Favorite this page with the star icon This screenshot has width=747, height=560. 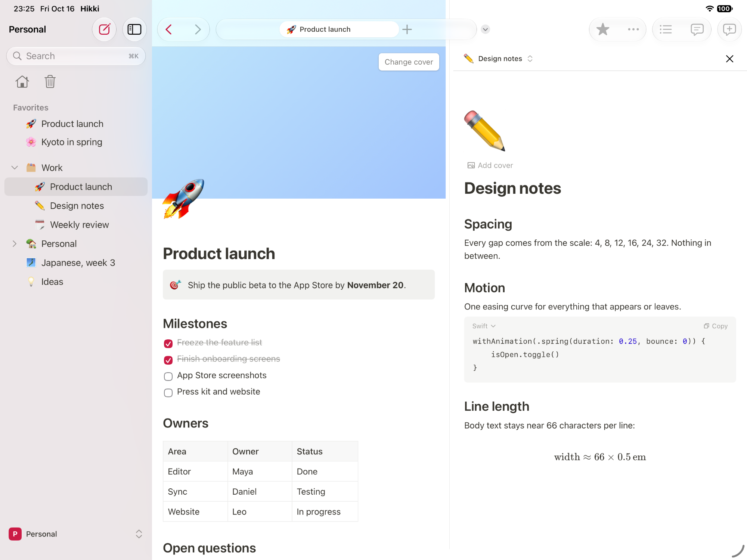[x=602, y=29]
